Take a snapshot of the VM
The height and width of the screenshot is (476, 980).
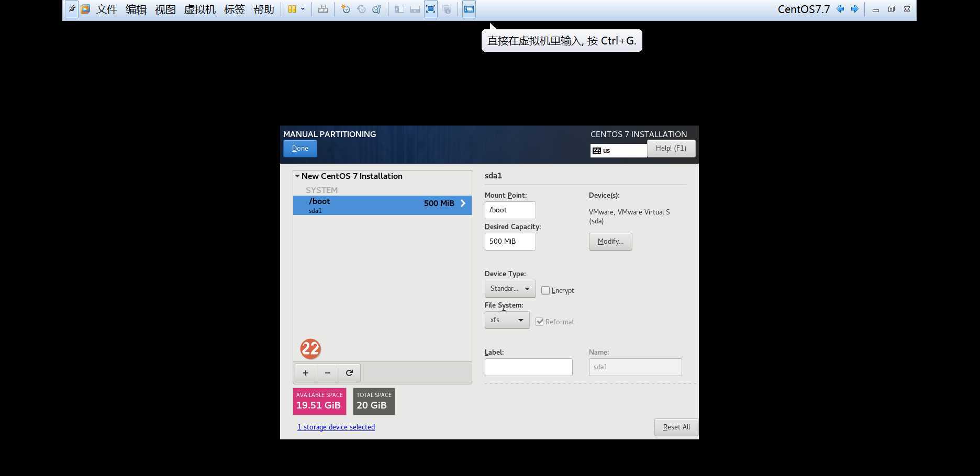click(x=346, y=9)
